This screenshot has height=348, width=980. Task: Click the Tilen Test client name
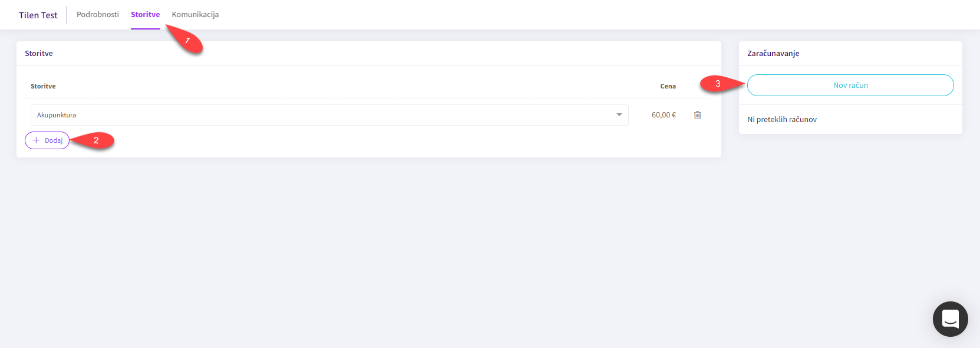click(x=38, y=15)
